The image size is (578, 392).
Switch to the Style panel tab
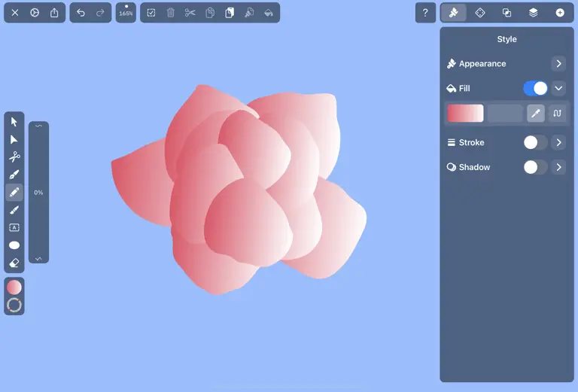pos(453,13)
